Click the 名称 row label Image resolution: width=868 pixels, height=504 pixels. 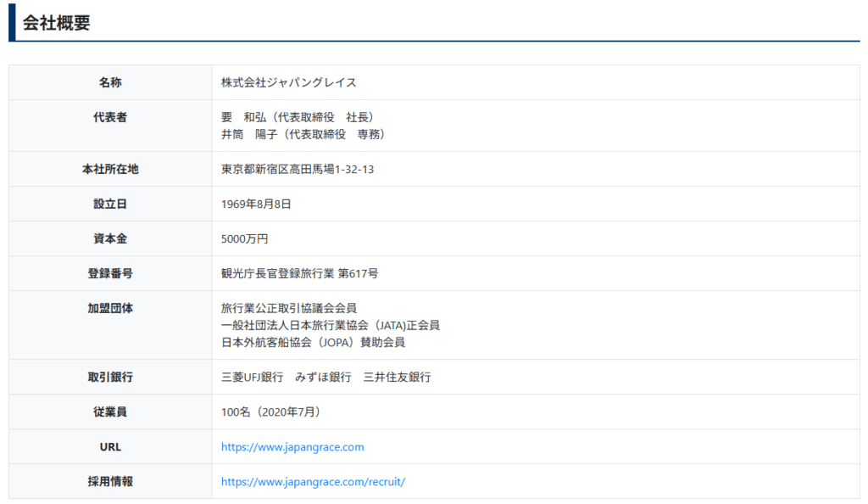[110, 83]
